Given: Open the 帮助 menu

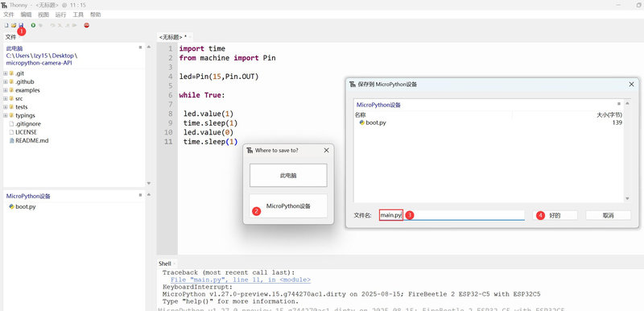Looking at the screenshot, I should 95,15.
